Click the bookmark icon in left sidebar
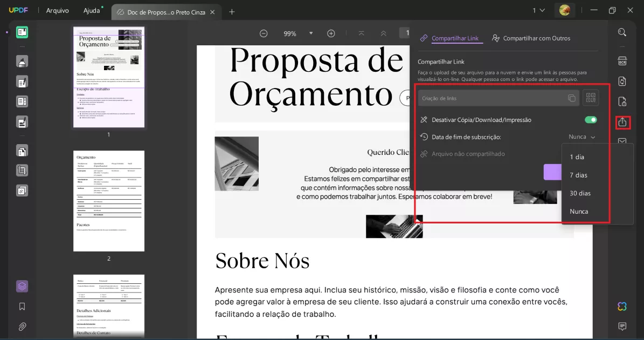This screenshot has width=644, height=340. [x=22, y=306]
